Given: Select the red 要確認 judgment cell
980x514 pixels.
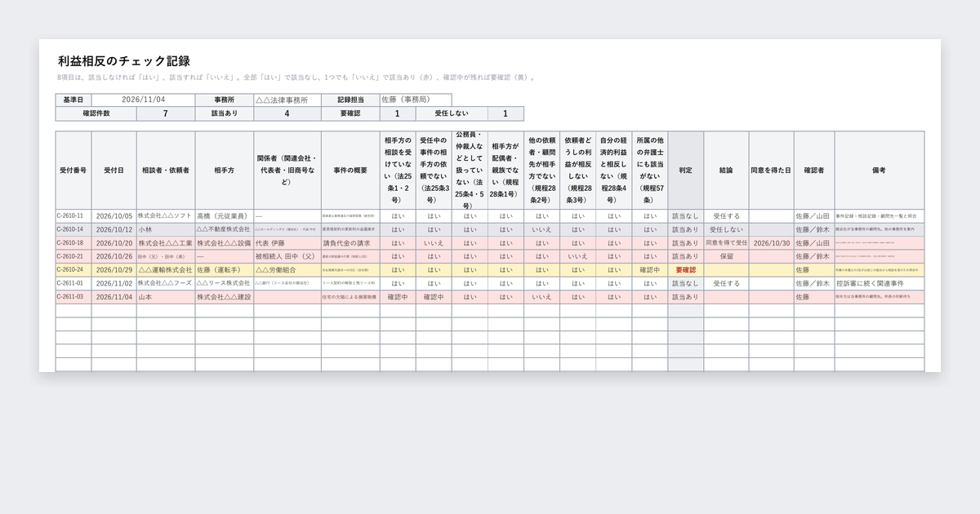Looking at the screenshot, I should click(686, 270).
